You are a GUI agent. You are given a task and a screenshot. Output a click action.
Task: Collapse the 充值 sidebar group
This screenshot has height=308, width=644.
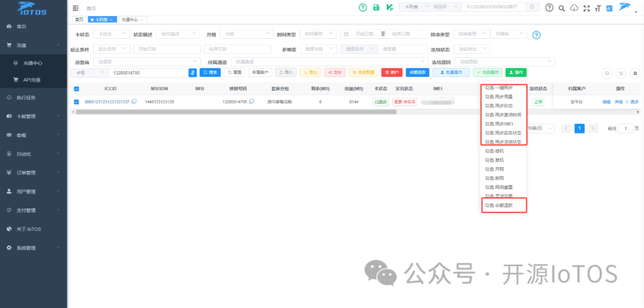point(33,45)
